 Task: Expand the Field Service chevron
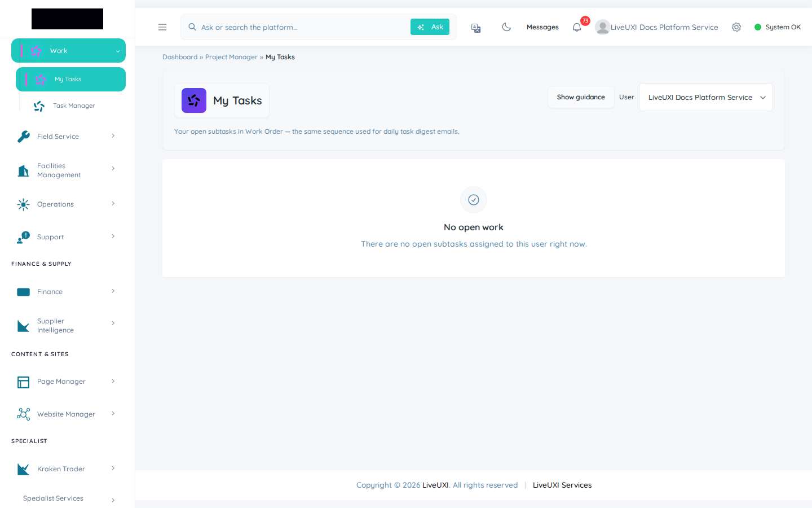click(x=113, y=136)
